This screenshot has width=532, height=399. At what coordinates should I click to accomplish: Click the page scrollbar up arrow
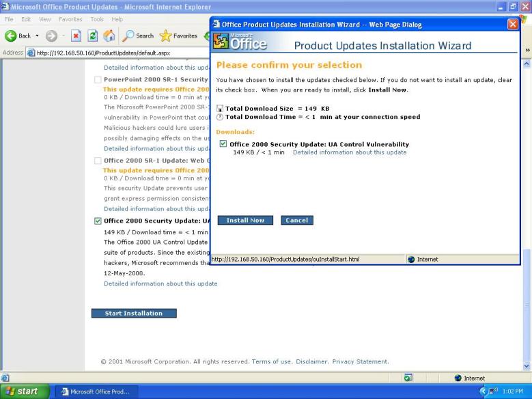click(527, 64)
